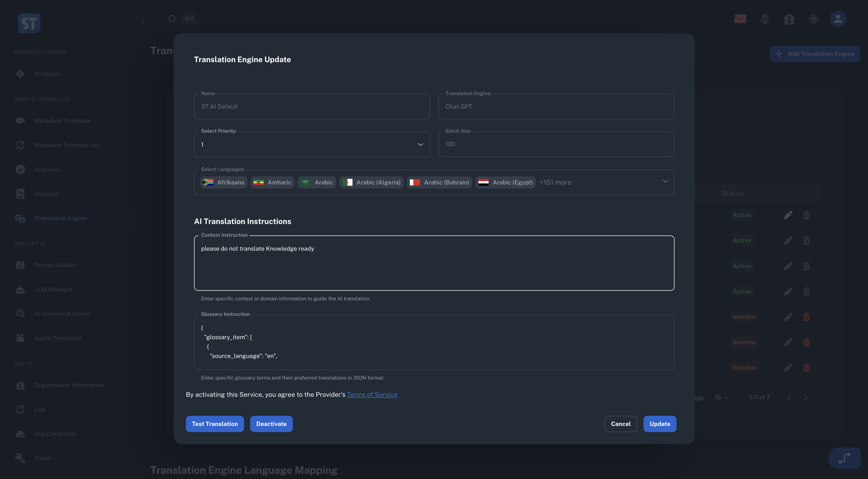This screenshot has width=868, height=479.
Task: Open the Select Priority dropdown
Action: [420, 144]
